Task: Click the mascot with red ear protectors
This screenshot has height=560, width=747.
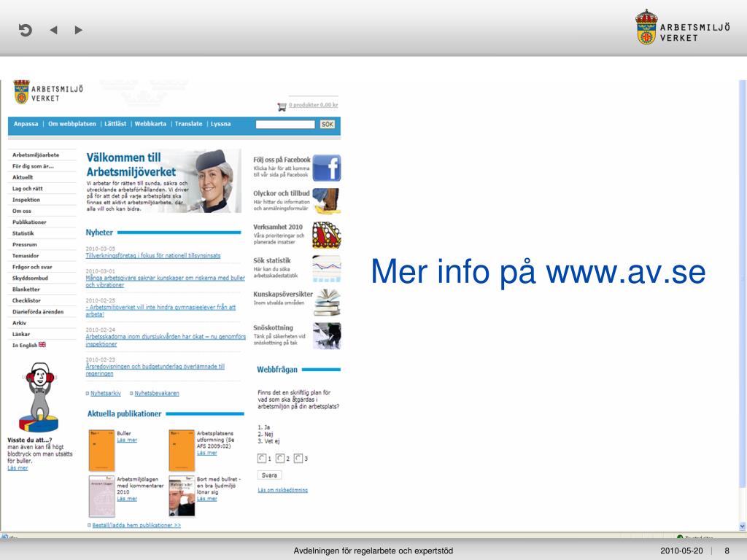Action: 39,397
